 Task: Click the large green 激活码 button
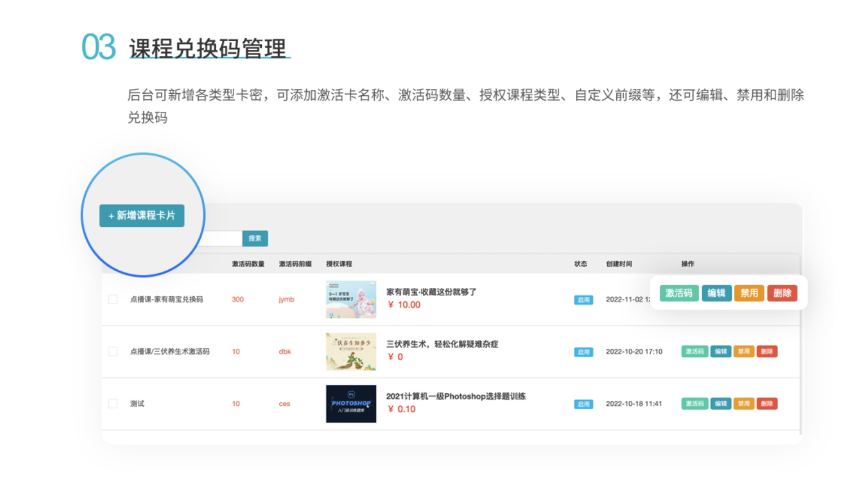tap(679, 293)
